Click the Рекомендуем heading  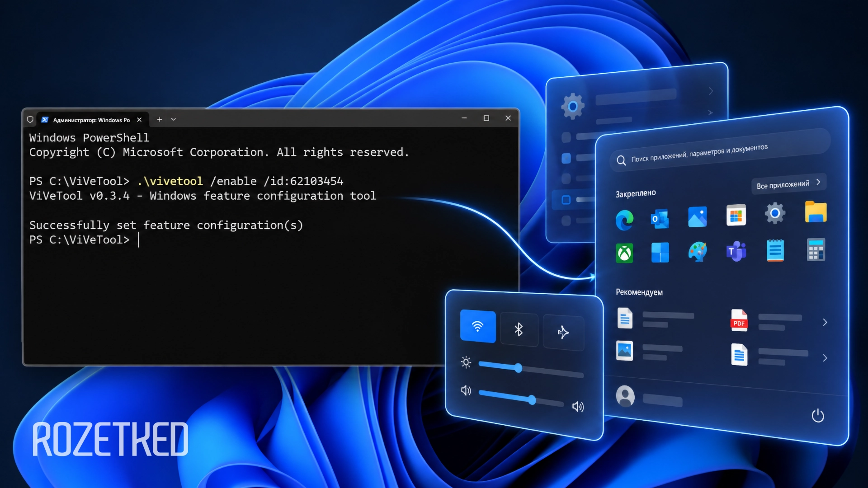coord(639,292)
